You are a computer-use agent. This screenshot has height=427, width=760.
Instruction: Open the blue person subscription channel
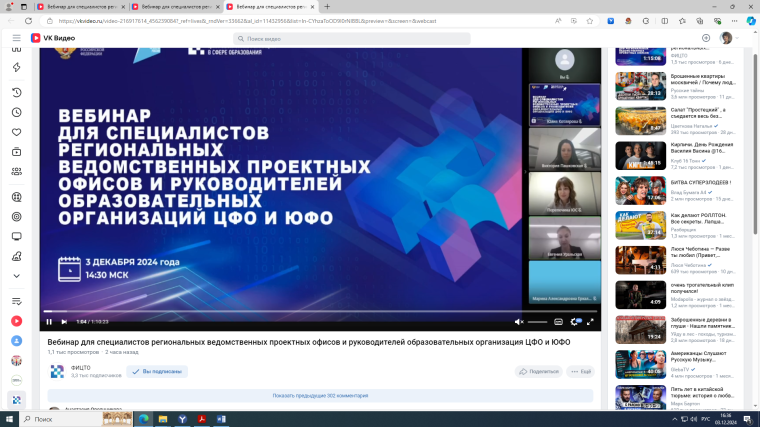[x=16, y=341]
